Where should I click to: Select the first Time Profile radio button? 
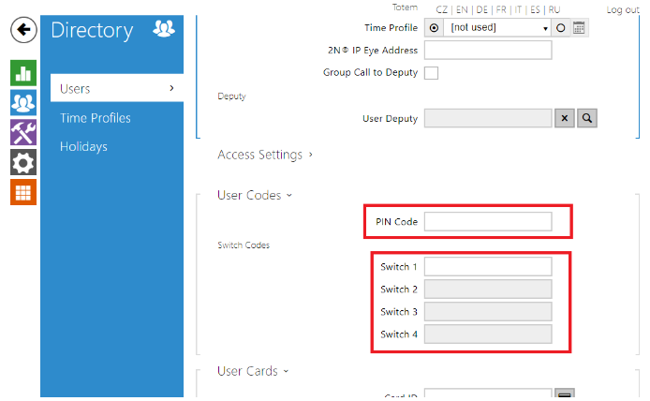tap(433, 28)
